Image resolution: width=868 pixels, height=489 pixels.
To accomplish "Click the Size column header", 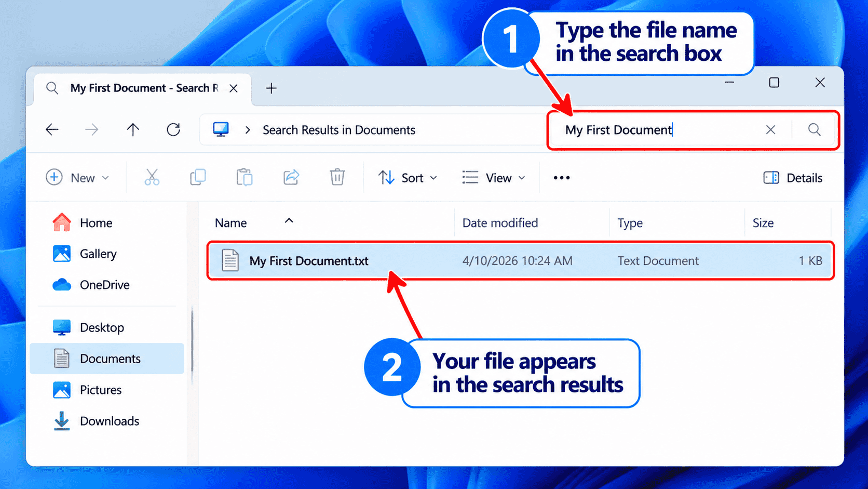I will point(763,223).
